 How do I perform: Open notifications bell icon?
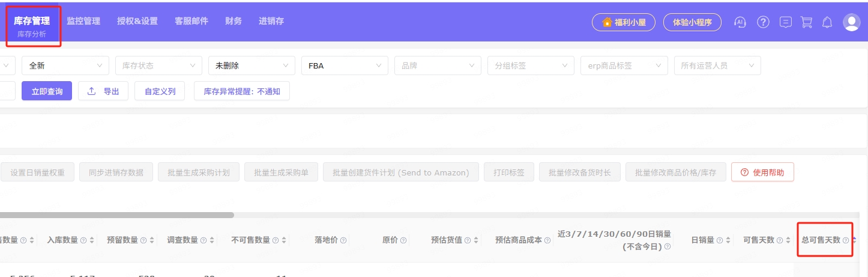[827, 22]
